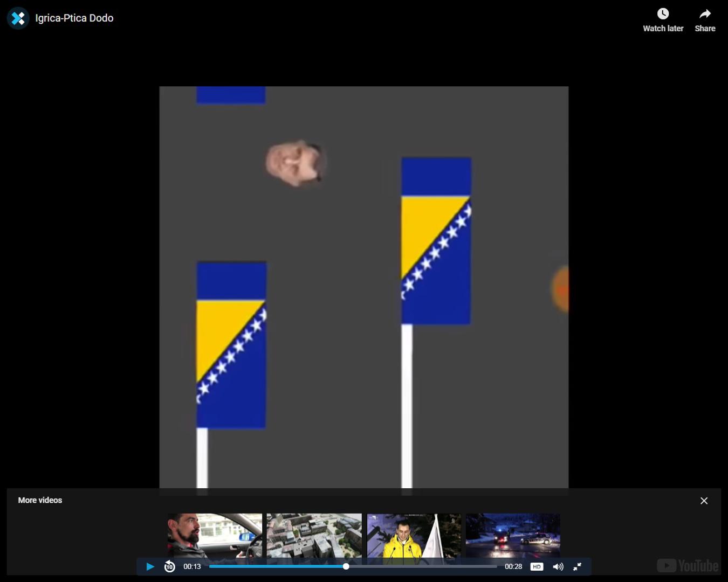Open video on YouTube via logo
Viewport: 728px width, 582px height.
[x=688, y=565]
